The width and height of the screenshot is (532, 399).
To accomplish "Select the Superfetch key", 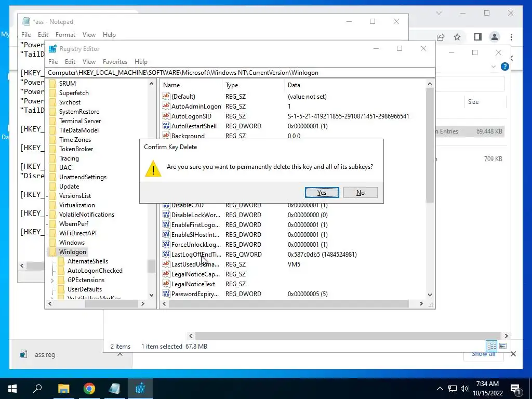I will (74, 93).
